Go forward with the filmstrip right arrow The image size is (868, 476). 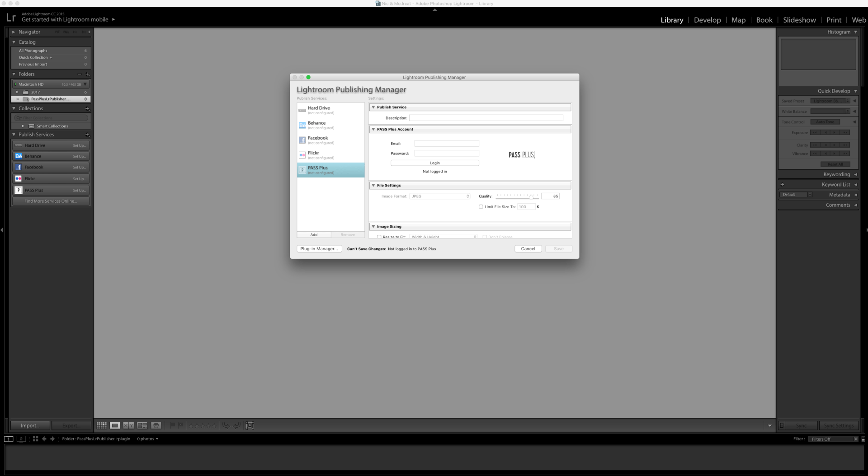[52, 439]
